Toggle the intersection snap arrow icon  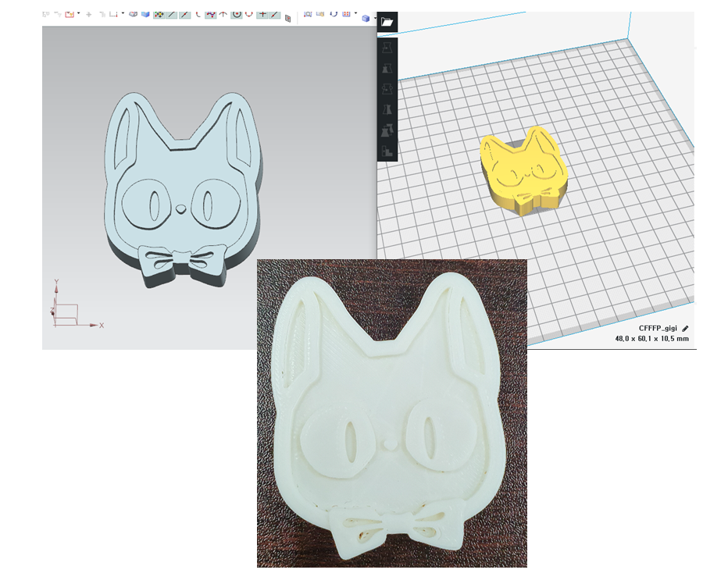223,14
